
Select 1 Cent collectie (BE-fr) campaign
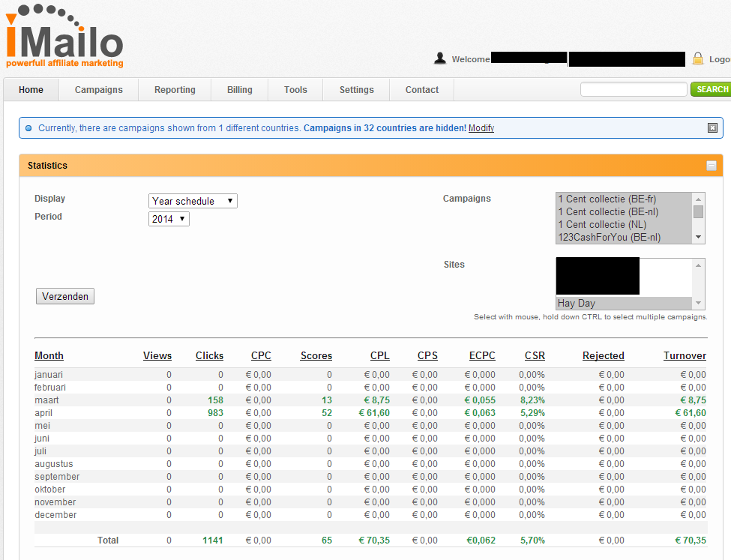(625, 199)
